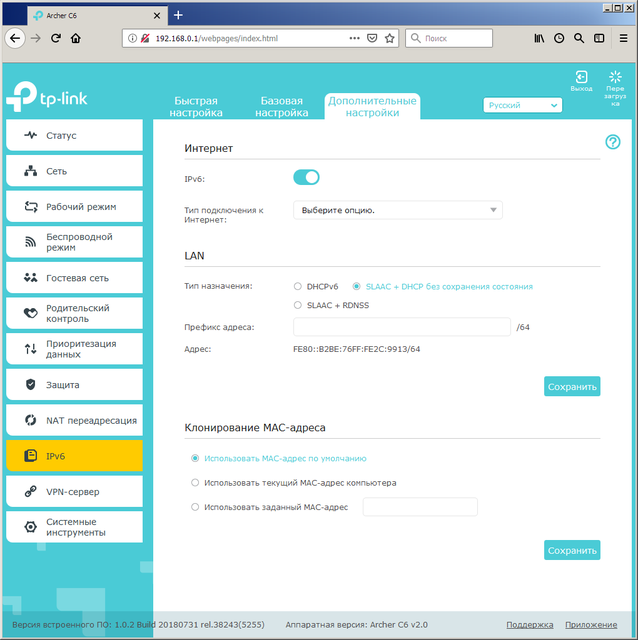This screenshot has width=638, height=640.
Task: Open the Русский language dropdown
Action: pyautogui.click(x=522, y=105)
